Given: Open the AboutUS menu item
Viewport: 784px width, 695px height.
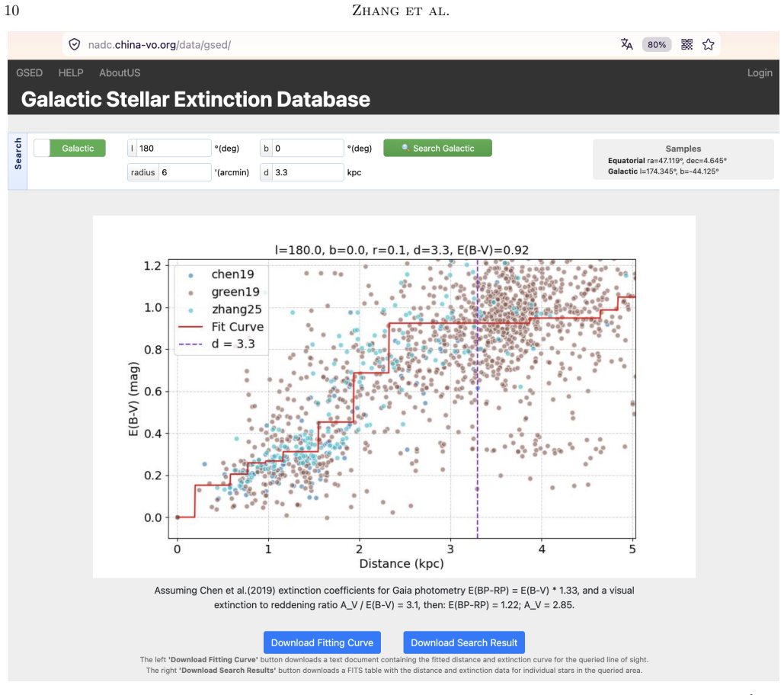Looking at the screenshot, I should click(120, 73).
